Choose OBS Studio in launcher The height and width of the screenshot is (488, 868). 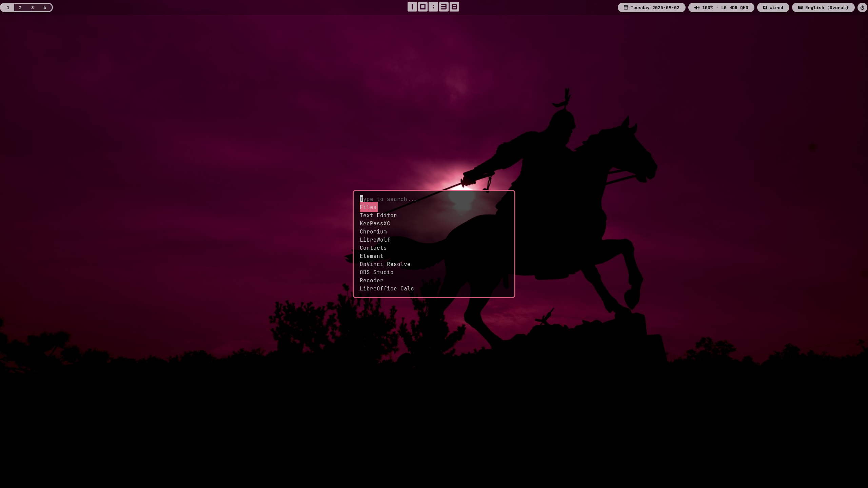coord(376,272)
